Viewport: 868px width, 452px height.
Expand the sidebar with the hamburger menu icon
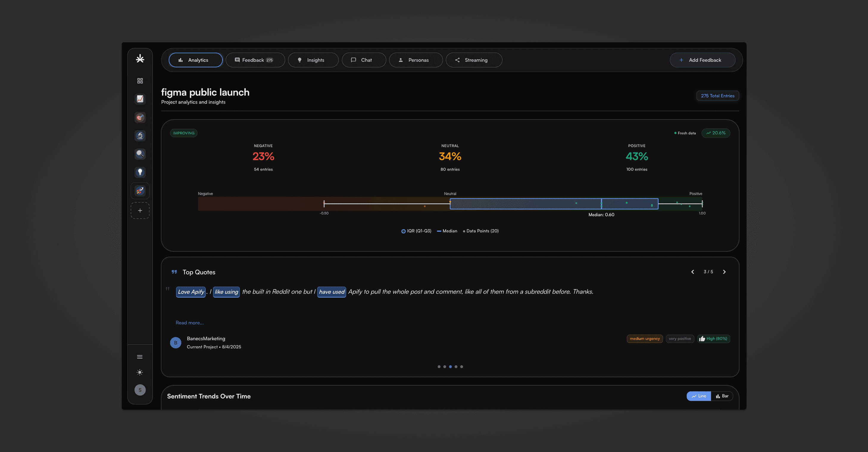click(x=140, y=357)
